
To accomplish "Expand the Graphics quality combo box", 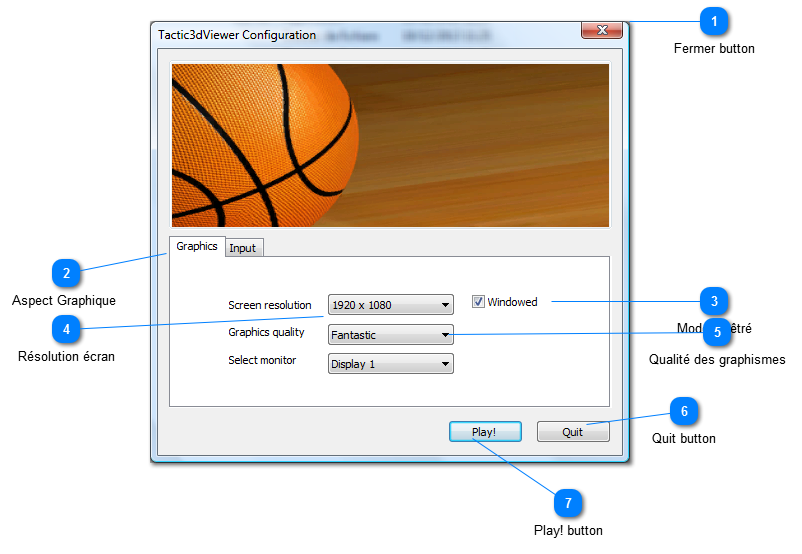I will coord(391,335).
